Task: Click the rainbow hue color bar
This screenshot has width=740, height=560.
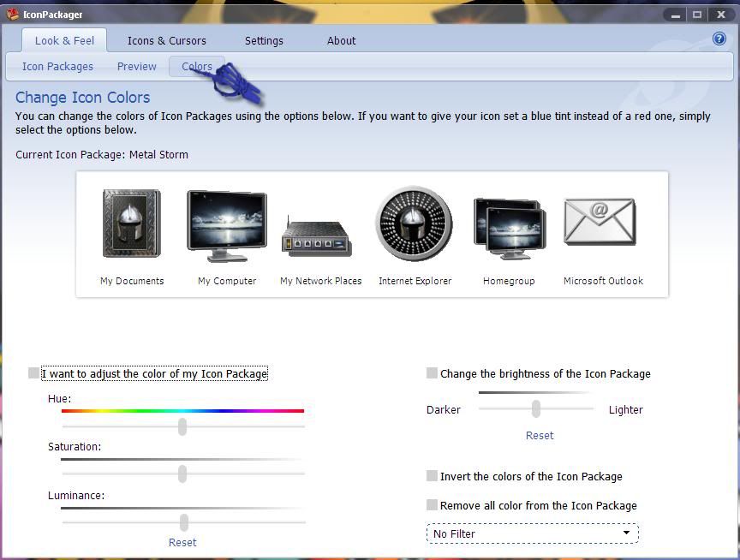Action: [182, 411]
